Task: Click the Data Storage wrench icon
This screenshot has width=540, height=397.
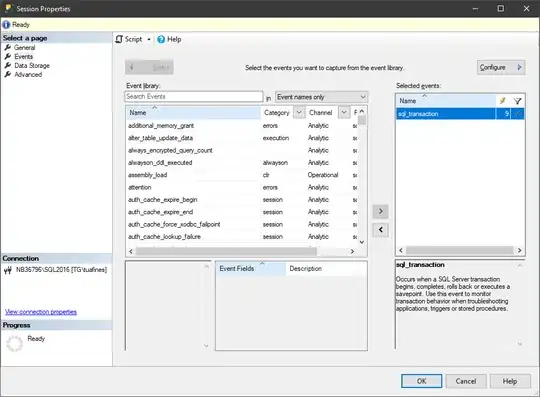Action: pyautogui.click(x=8, y=65)
